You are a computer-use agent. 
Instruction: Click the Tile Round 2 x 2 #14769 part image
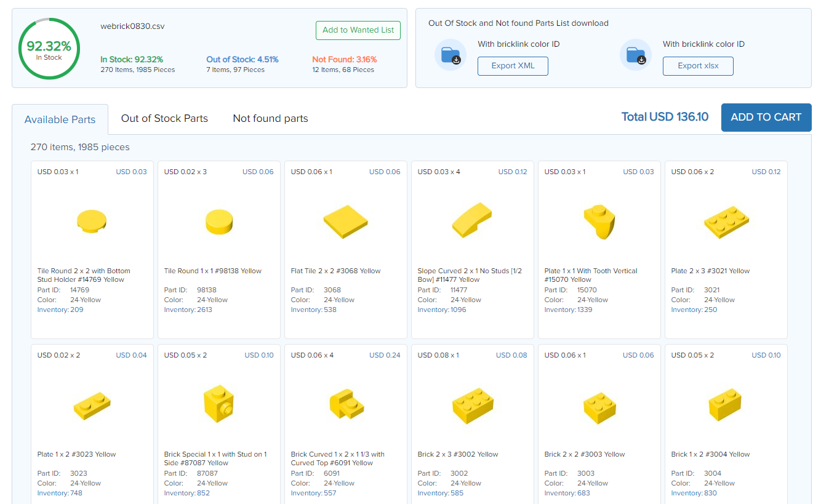(92, 222)
